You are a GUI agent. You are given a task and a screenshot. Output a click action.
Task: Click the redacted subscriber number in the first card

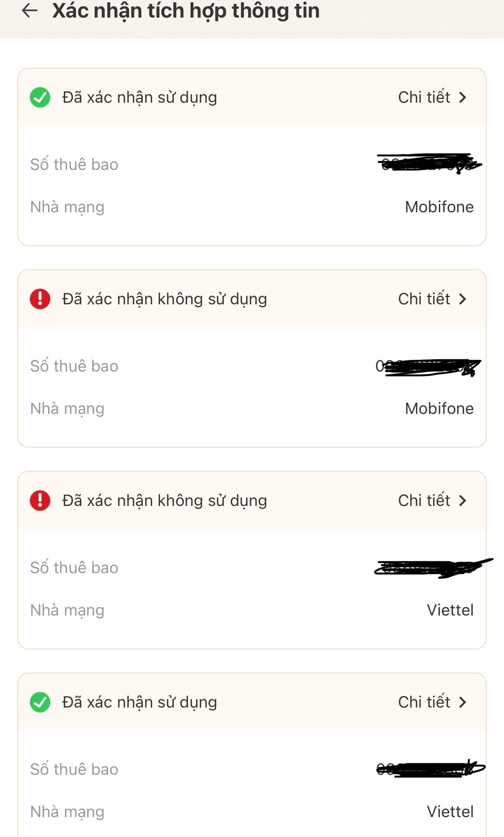click(428, 164)
